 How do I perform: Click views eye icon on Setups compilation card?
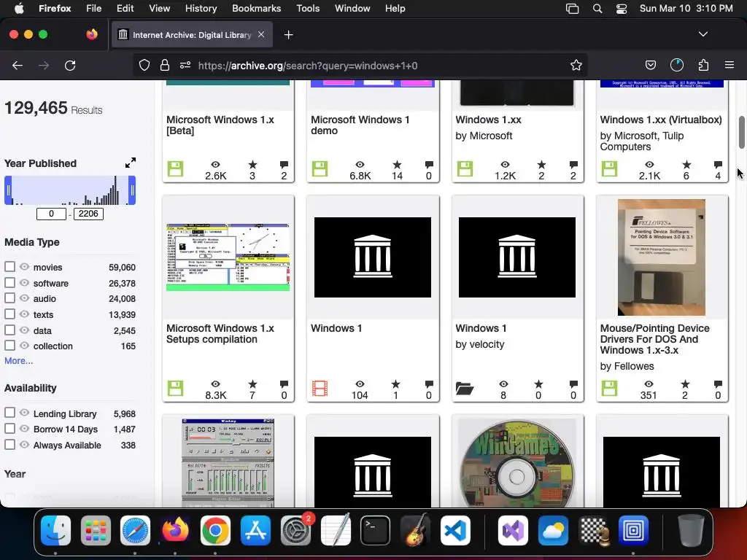click(x=215, y=384)
